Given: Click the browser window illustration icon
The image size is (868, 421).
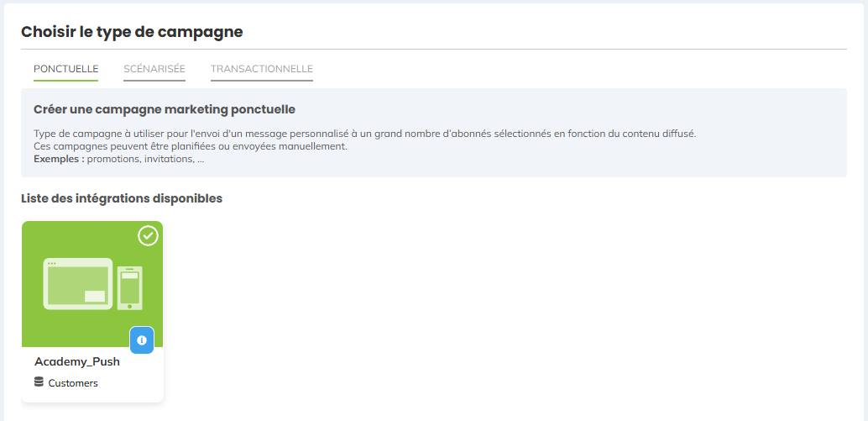Looking at the screenshot, I should (77, 284).
